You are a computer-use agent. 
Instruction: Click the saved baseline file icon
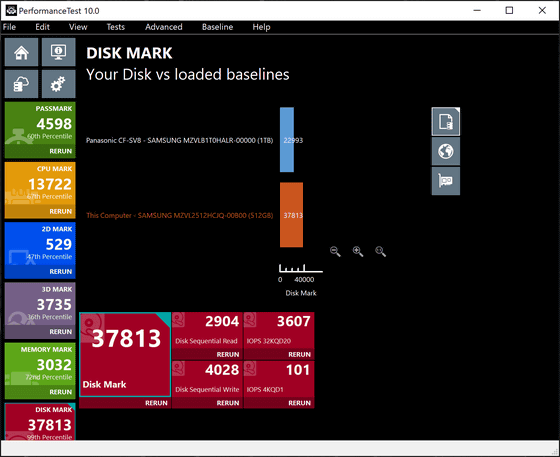click(446, 121)
